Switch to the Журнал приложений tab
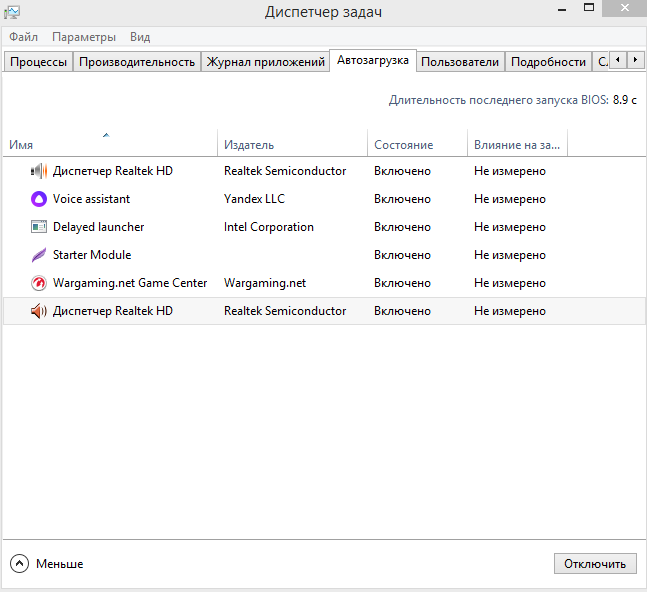Screen dimensions: 647x592 [x=265, y=62]
